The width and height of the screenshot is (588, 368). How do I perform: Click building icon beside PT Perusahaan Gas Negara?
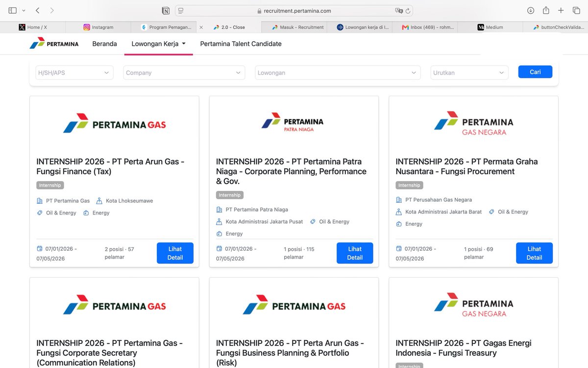click(399, 200)
